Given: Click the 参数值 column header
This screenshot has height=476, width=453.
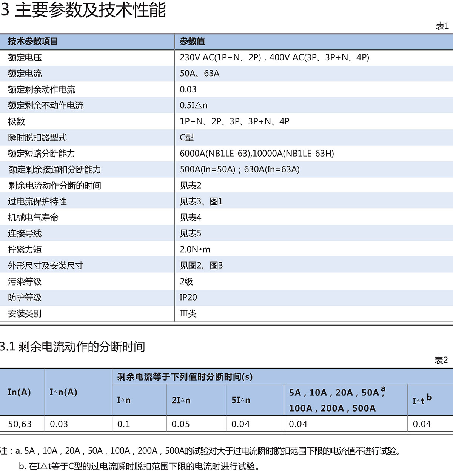Looking at the screenshot, I should [192, 41].
